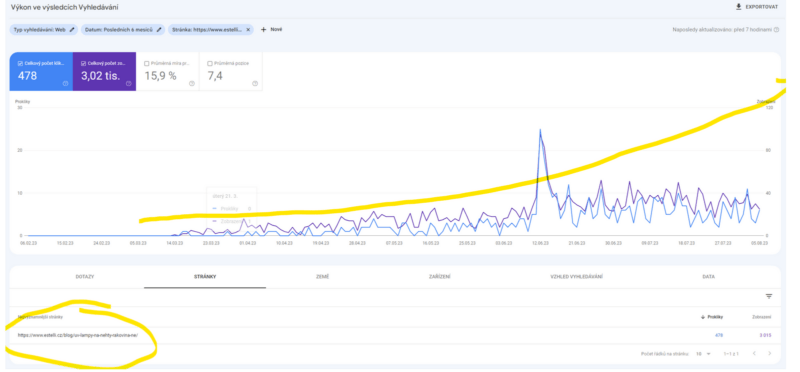The image size is (800, 372).
Task: Open help icon on 3,02 tis. impressions card
Action: [x=129, y=83]
